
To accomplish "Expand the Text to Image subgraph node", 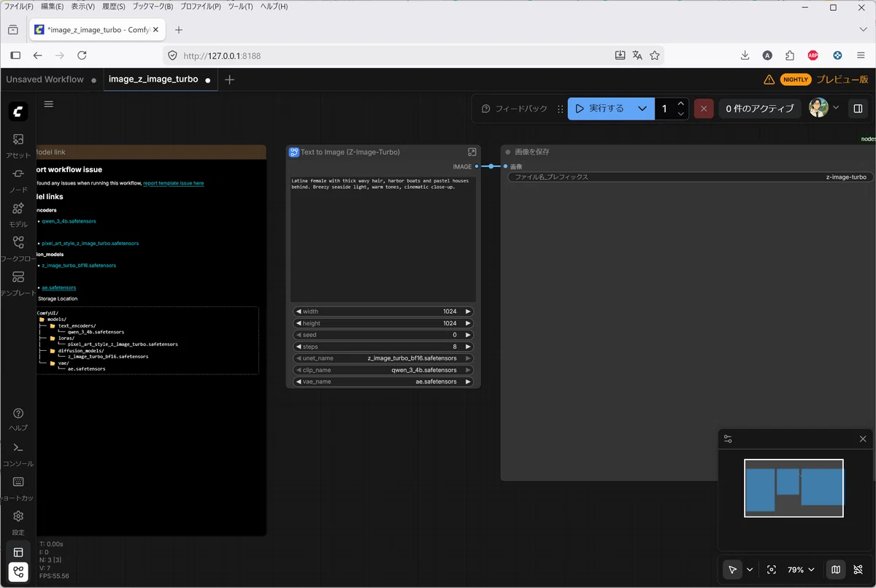I will point(472,152).
